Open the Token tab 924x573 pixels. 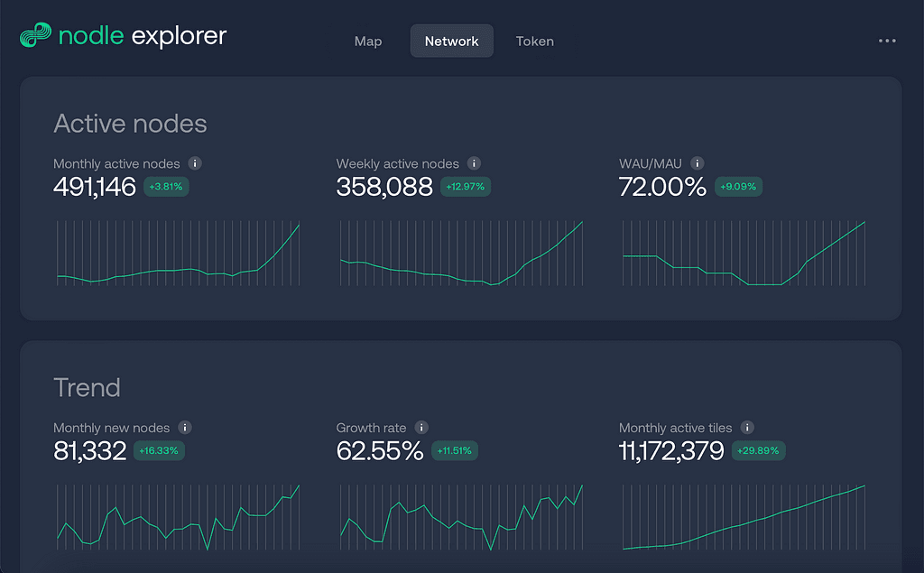(534, 42)
